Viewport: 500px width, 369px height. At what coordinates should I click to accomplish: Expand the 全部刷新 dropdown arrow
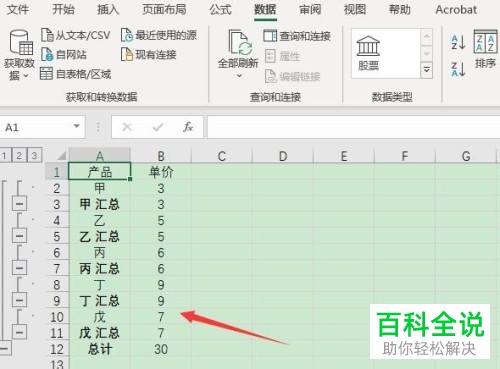(x=239, y=76)
